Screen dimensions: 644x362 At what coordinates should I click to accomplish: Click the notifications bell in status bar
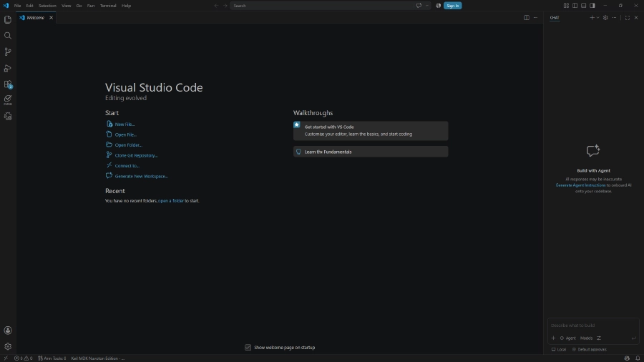coord(638,358)
